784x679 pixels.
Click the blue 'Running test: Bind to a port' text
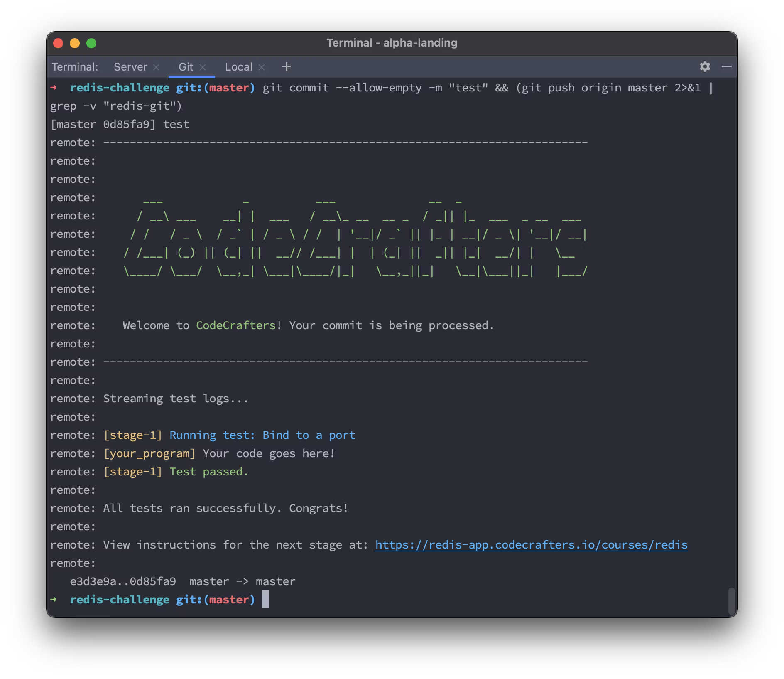click(x=262, y=435)
